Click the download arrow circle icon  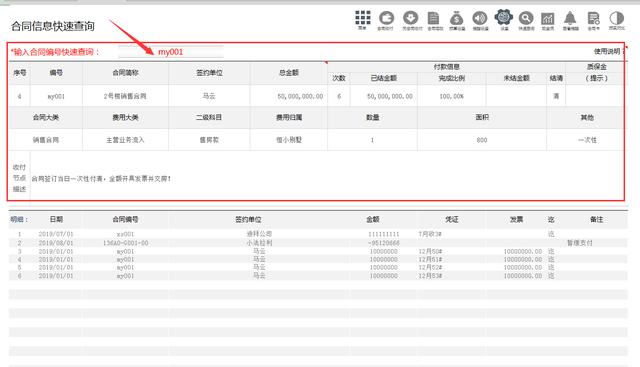[411, 18]
